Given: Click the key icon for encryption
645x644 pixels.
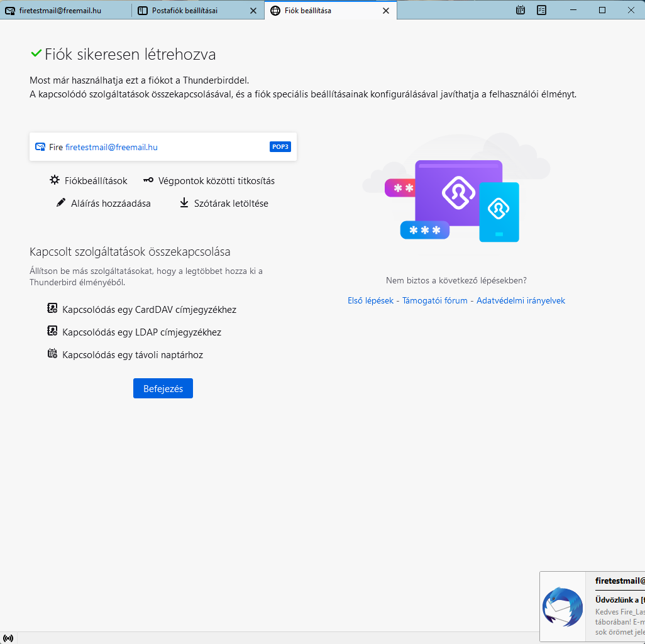Looking at the screenshot, I should (148, 180).
